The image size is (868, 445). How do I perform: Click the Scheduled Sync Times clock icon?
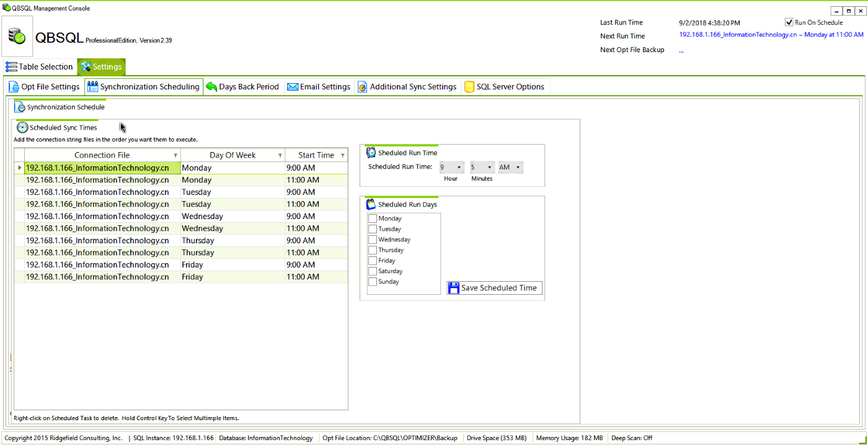pos(22,127)
